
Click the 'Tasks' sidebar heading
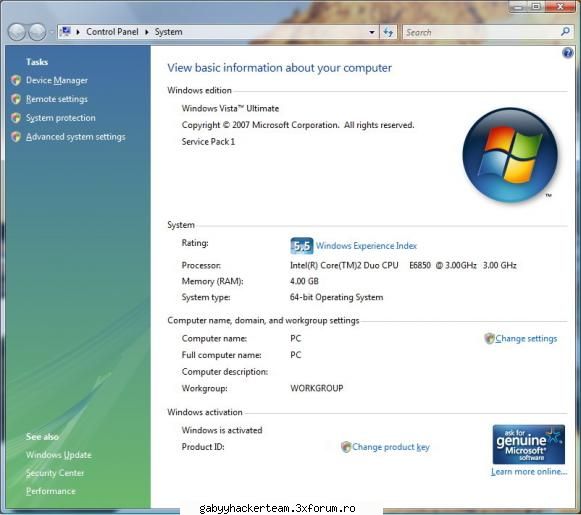click(37, 62)
